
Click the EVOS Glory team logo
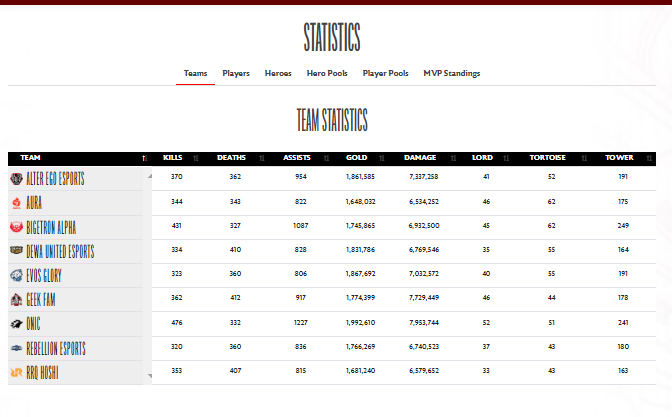[16, 275]
